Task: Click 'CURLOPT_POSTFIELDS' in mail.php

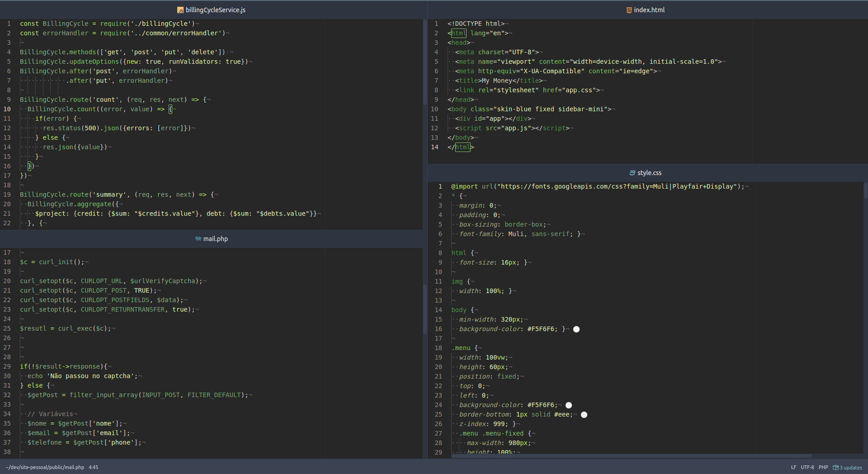Action: (x=115, y=300)
